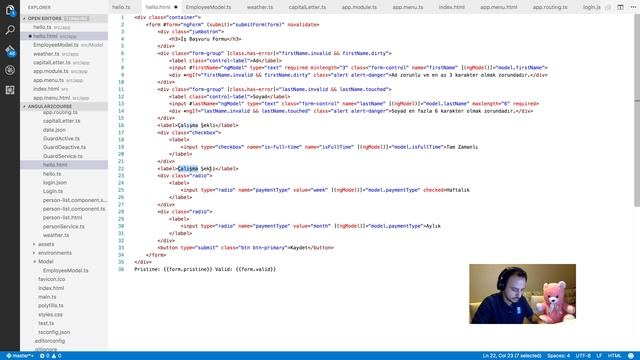Switch to the capitalLetter.ts tab
This screenshot has height=360, width=640.
point(307,7)
